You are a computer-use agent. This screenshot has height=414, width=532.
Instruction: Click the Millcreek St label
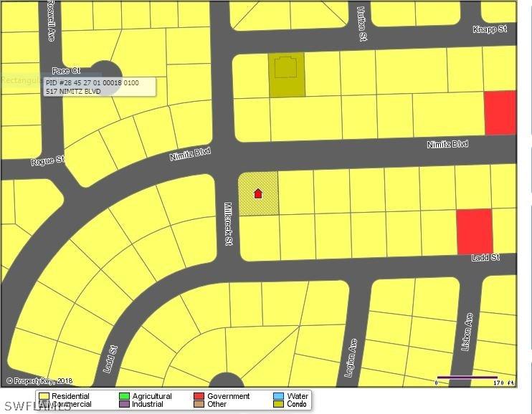(228, 223)
